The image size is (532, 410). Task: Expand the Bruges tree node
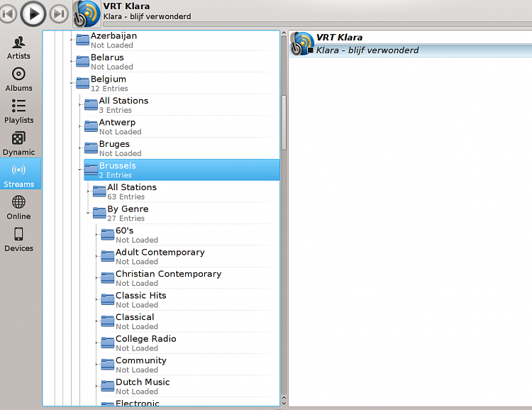click(79, 148)
